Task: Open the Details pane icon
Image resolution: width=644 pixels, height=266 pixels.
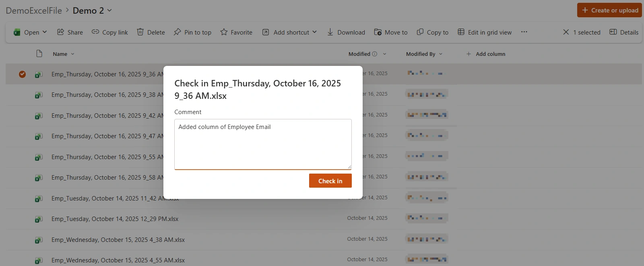Action: pyautogui.click(x=613, y=32)
